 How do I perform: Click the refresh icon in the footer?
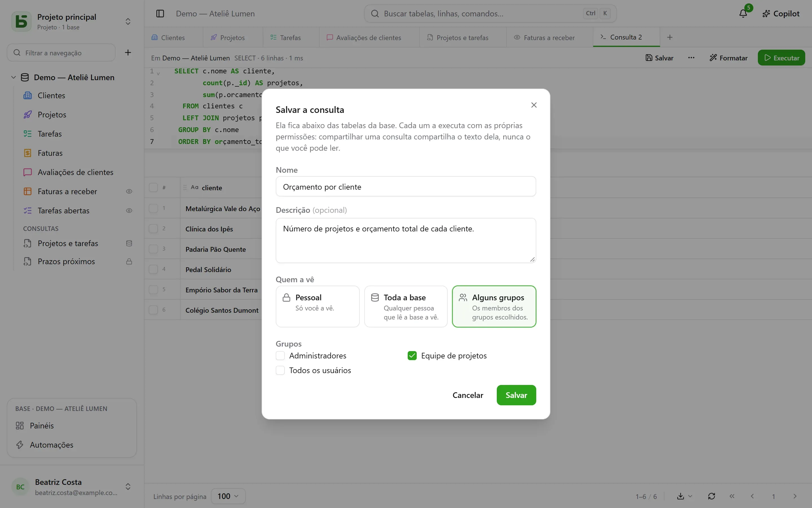(x=711, y=496)
